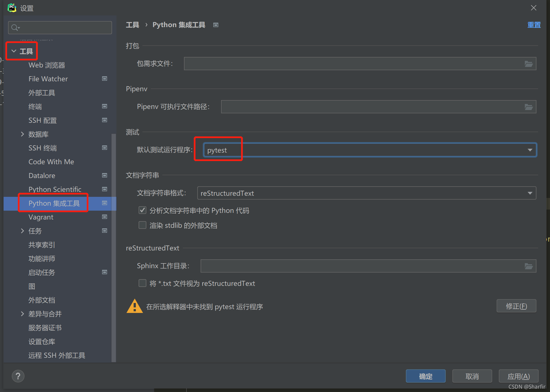Click project-level icon beside SSH 终端
Screen dimensions: 550x392
pyautogui.click(x=105, y=148)
